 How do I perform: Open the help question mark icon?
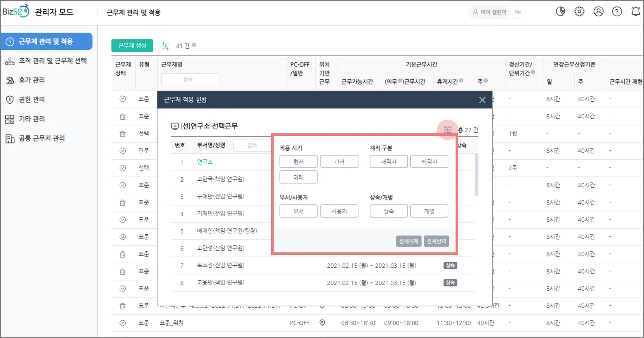tap(617, 12)
